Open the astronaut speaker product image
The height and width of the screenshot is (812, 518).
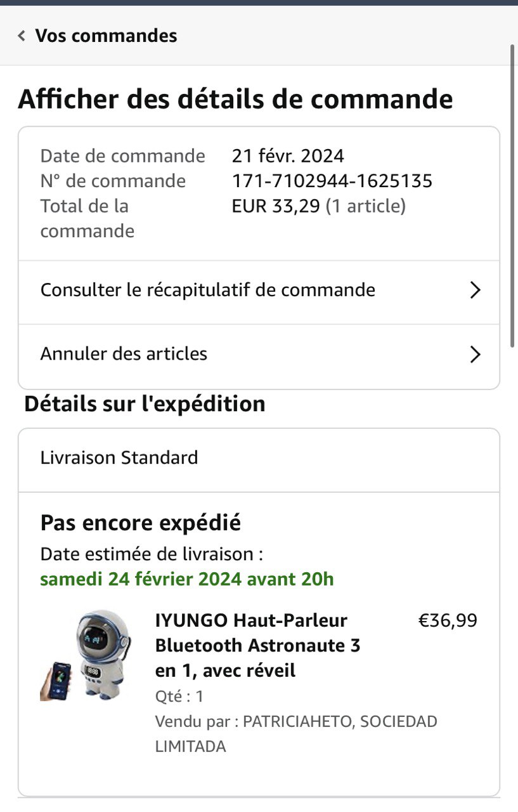pyautogui.click(x=87, y=655)
